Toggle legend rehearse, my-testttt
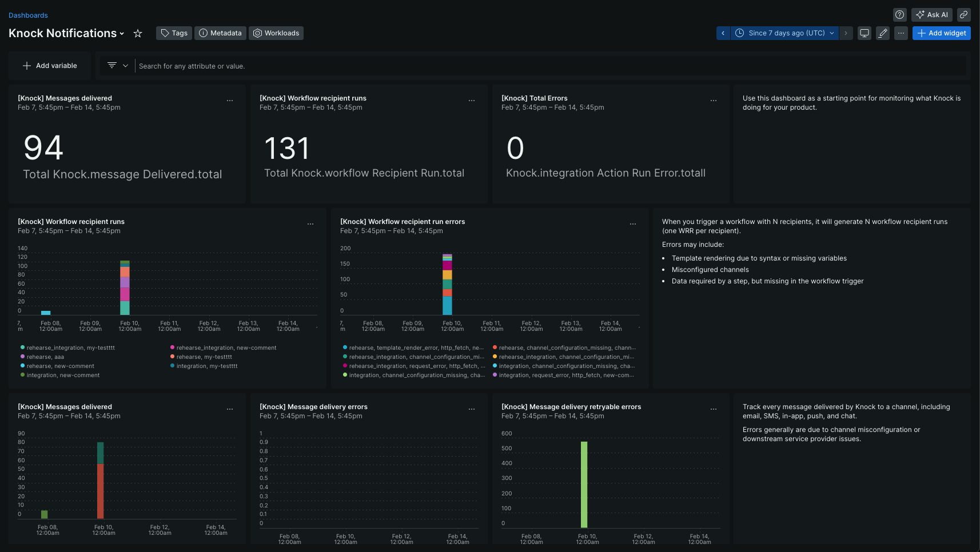 [x=201, y=357]
